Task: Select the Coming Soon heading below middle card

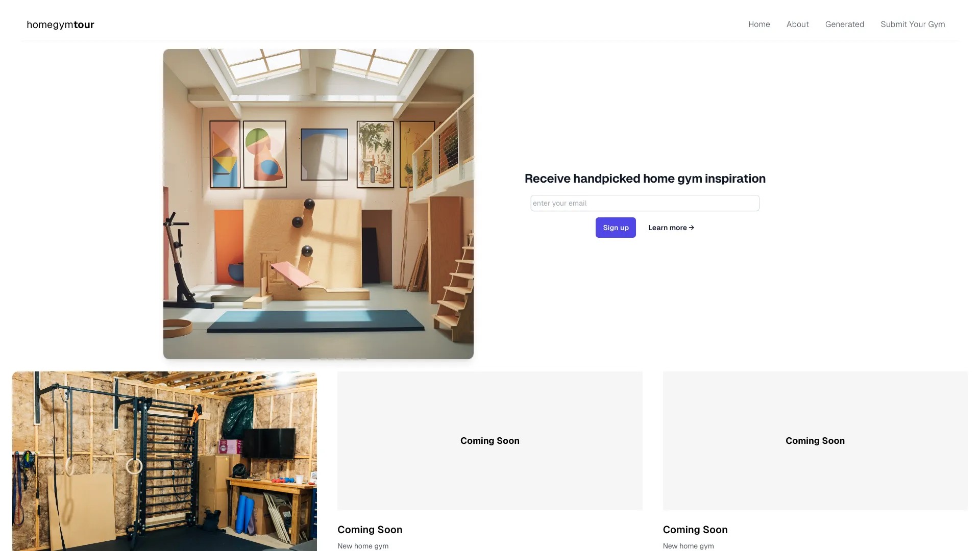Action: pyautogui.click(x=370, y=530)
